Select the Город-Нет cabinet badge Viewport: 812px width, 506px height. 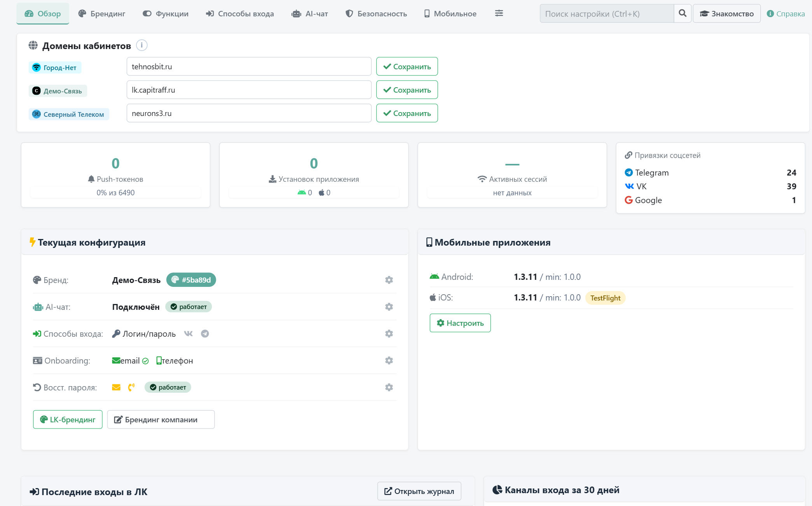55,67
